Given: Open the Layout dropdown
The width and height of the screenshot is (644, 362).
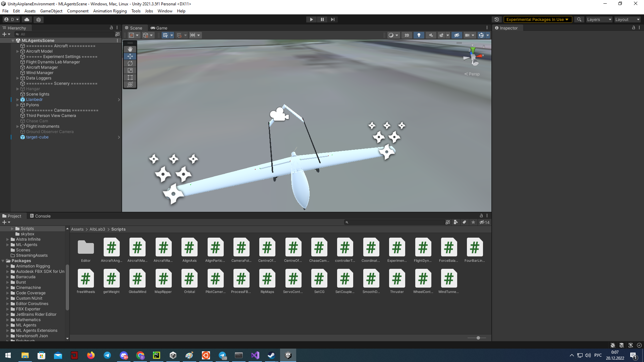Looking at the screenshot, I should click(627, 19).
